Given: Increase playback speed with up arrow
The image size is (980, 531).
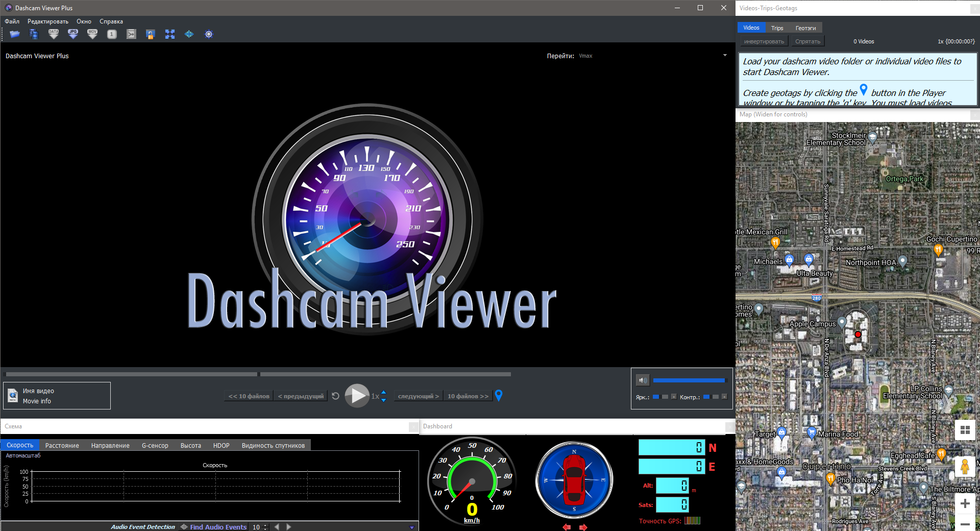Looking at the screenshot, I should (x=383, y=392).
